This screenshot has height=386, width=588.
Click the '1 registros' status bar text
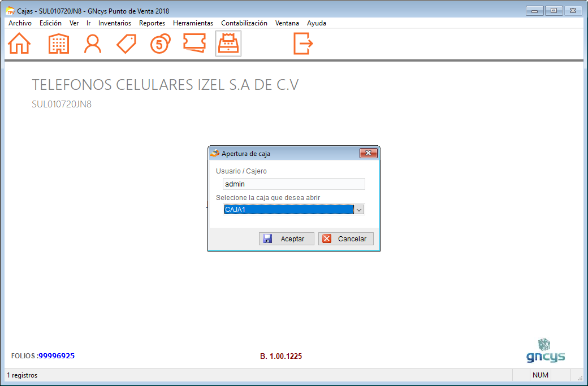(x=22, y=375)
